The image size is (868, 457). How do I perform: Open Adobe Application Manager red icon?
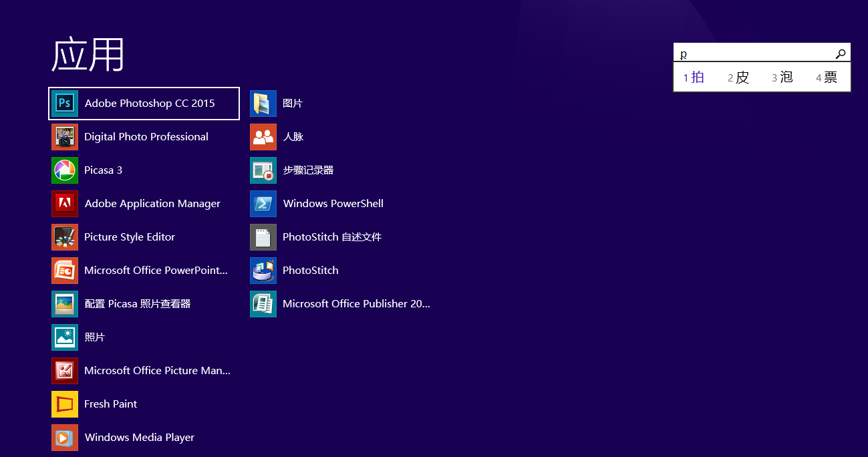65,204
